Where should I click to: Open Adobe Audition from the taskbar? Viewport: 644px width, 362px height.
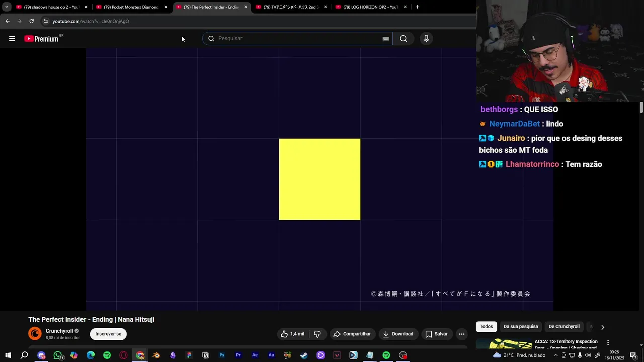coord(271,355)
